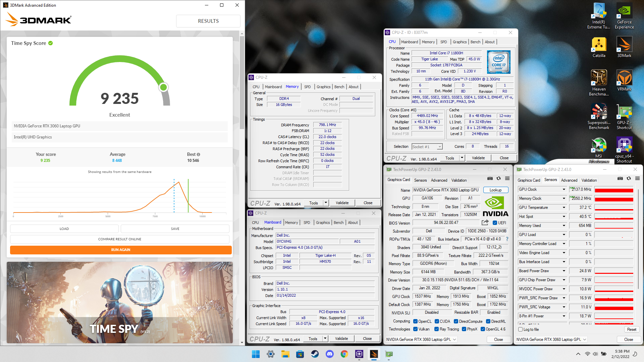Switch to SPD tab in CPU-Z Memory window
The height and width of the screenshot is (362, 644).
pyautogui.click(x=307, y=87)
